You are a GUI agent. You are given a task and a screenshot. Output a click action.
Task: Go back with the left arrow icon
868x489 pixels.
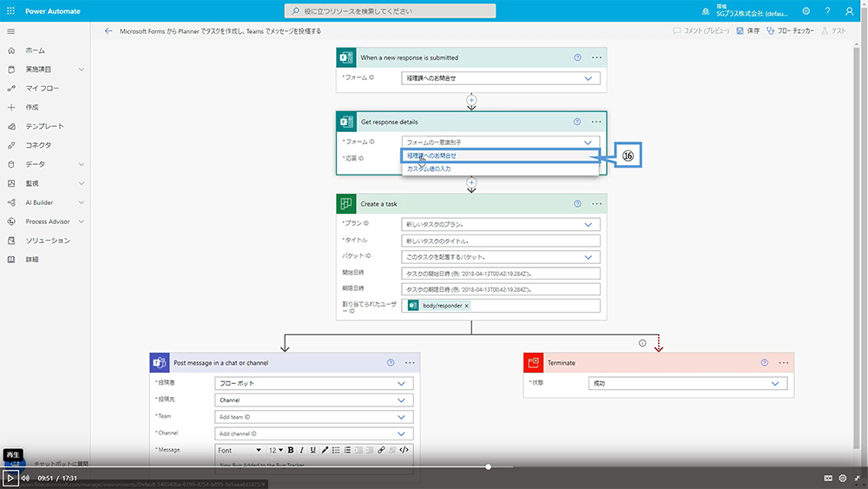(x=108, y=31)
